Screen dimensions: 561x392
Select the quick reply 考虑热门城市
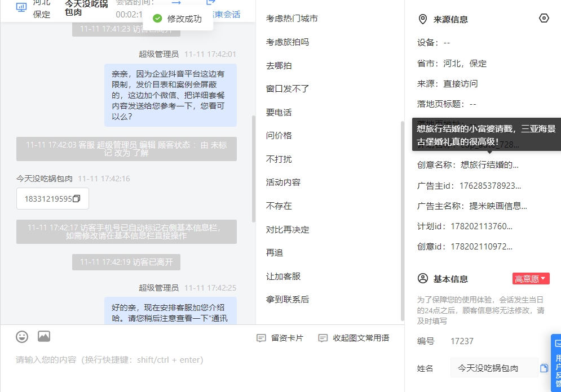click(291, 19)
